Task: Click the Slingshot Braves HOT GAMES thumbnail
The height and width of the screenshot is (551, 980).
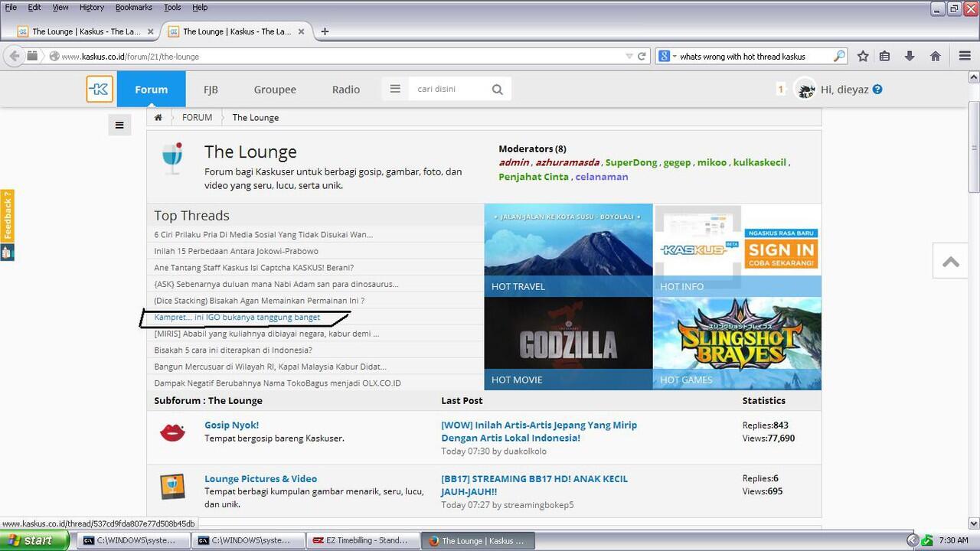Action: (x=737, y=343)
